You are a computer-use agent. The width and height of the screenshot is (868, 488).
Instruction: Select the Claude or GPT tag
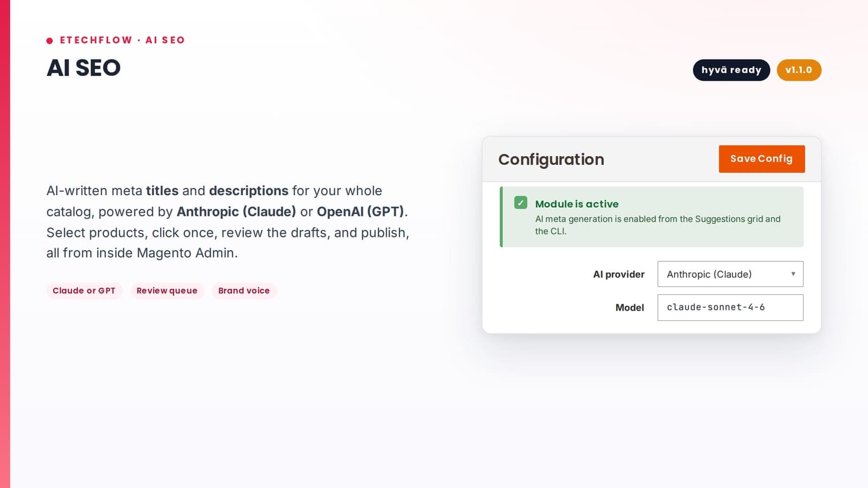point(84,291)
